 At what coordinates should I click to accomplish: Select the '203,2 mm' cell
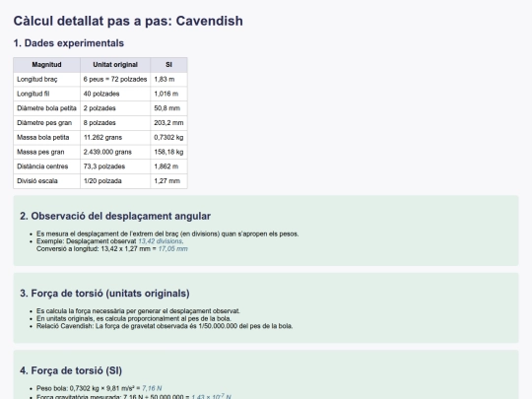[169, 123]
